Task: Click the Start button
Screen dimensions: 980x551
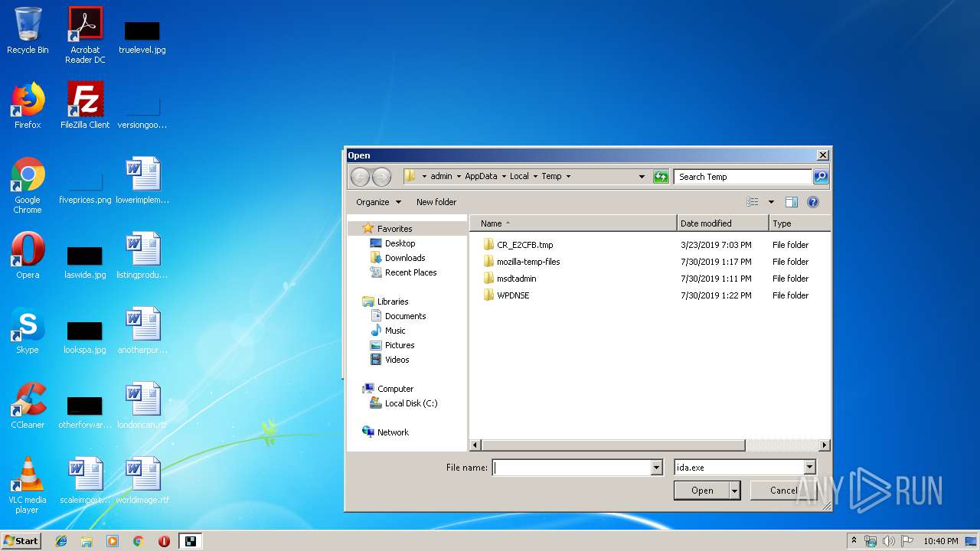Action: [21, 541]
